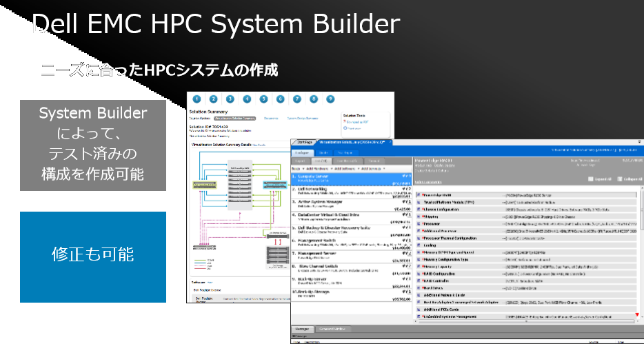Image resolution: width=644 pixels, height=344 pixels.
Task: Select the third blue tab after Configure
Action: click(345, 152)
